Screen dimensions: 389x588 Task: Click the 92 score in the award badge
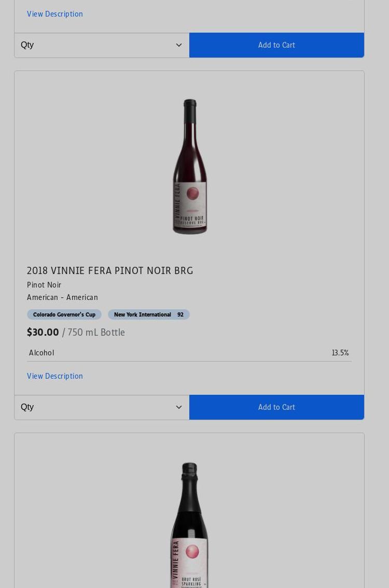coord(180,314)
